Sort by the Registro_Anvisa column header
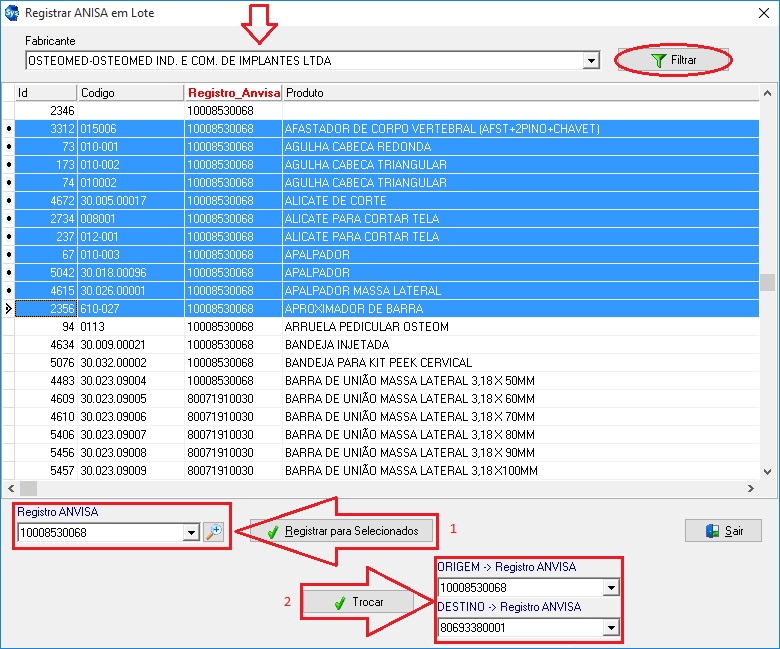The image size is (780, 649). [233, 93]
